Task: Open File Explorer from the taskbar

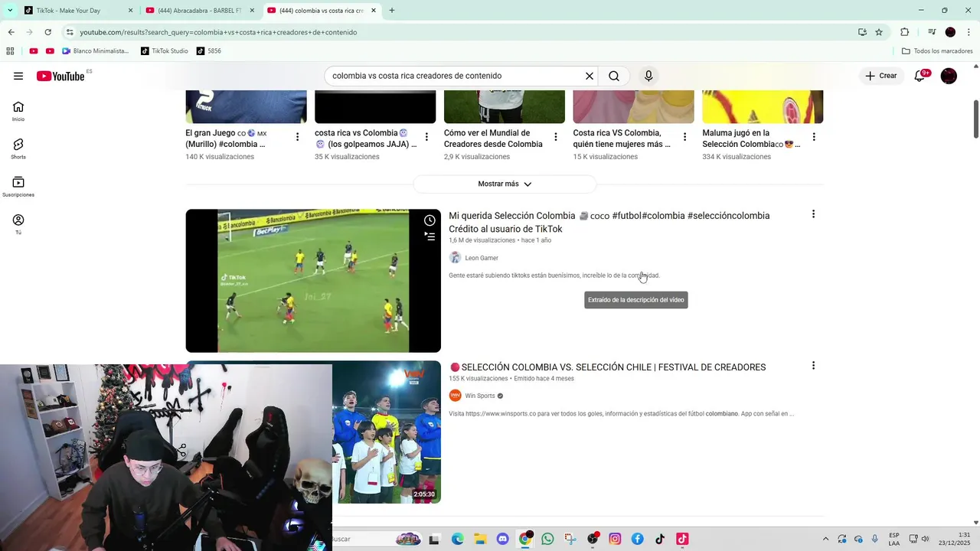Action: 480,539
